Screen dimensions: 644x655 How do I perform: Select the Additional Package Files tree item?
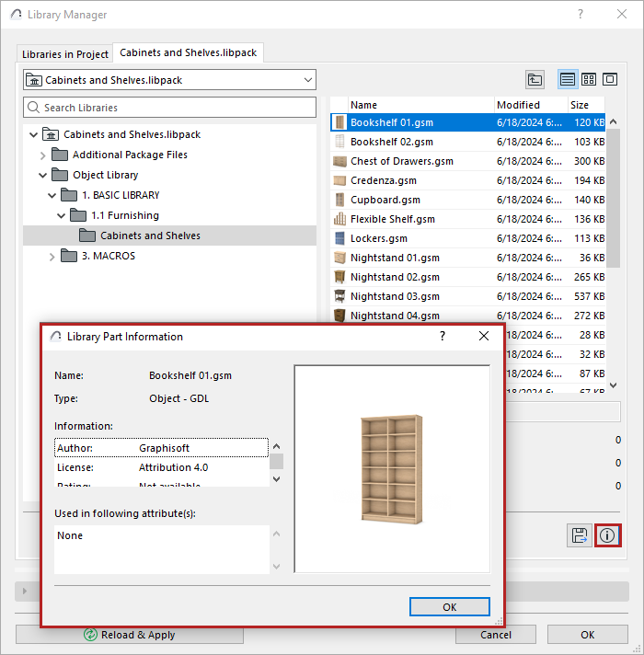pos(130,155)
